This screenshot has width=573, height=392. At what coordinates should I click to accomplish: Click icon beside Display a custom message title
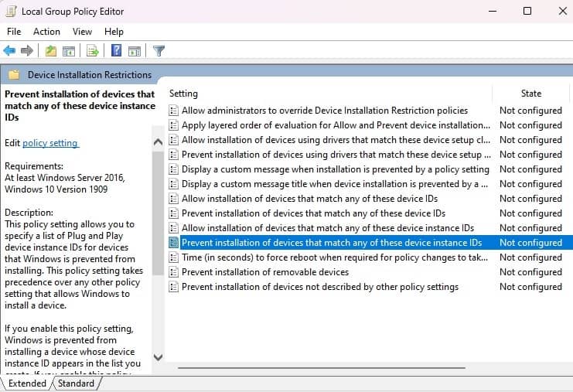click(173, 184)
